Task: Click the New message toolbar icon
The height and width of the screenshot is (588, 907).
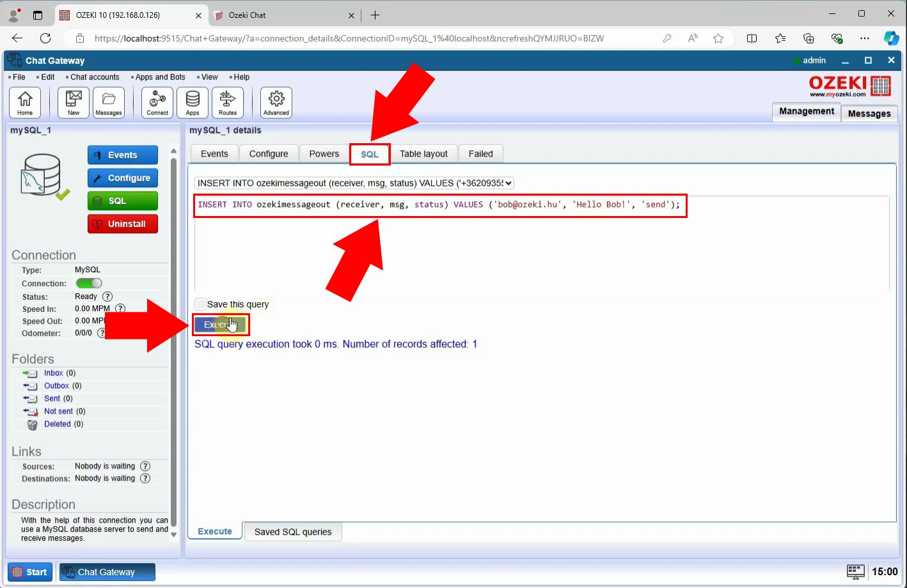Action: click(74, 103)
